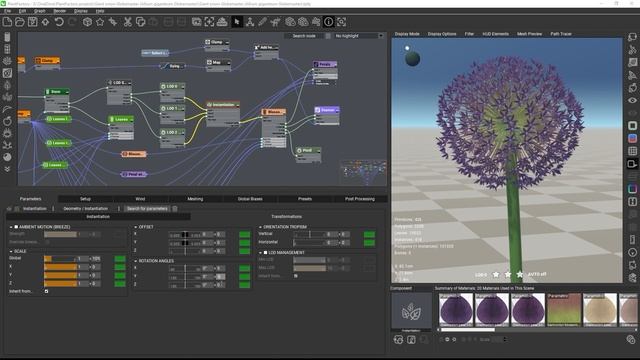Collapse the Rotation Angles section
The width and height of the screenshot is (640, 360).
pos(136,261)
